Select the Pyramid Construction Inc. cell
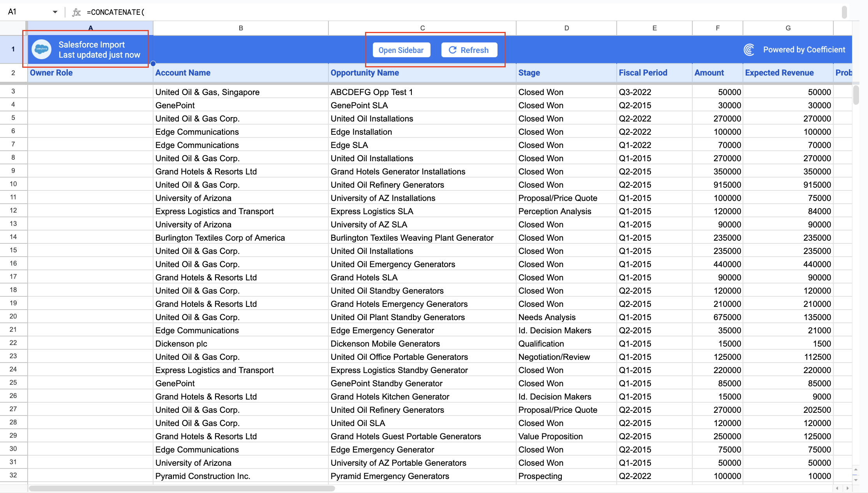 coord(203,476)
